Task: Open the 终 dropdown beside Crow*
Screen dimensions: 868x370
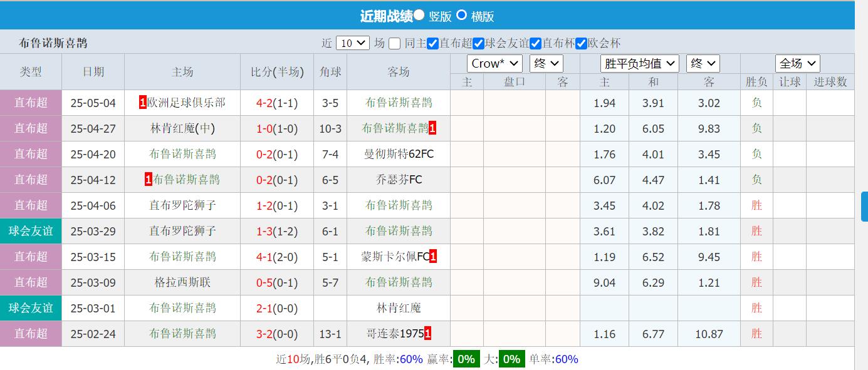Action: [x=547, y=63]
